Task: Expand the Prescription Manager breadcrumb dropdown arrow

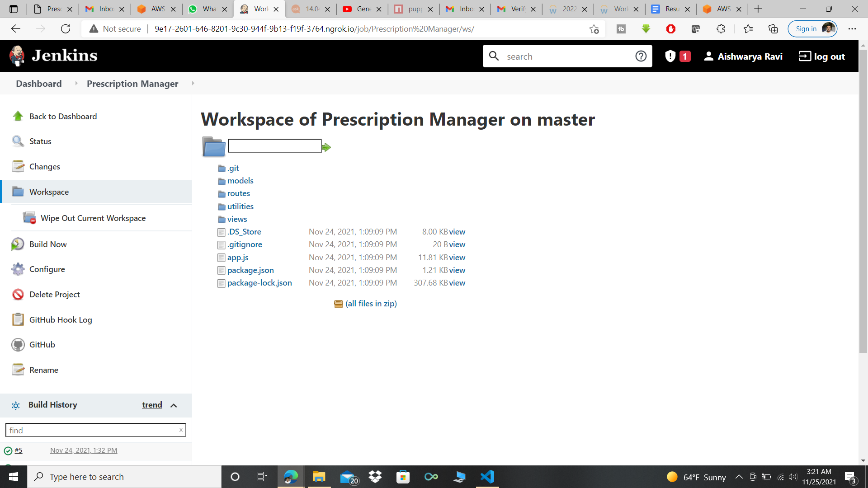Action: coord(193,83)
